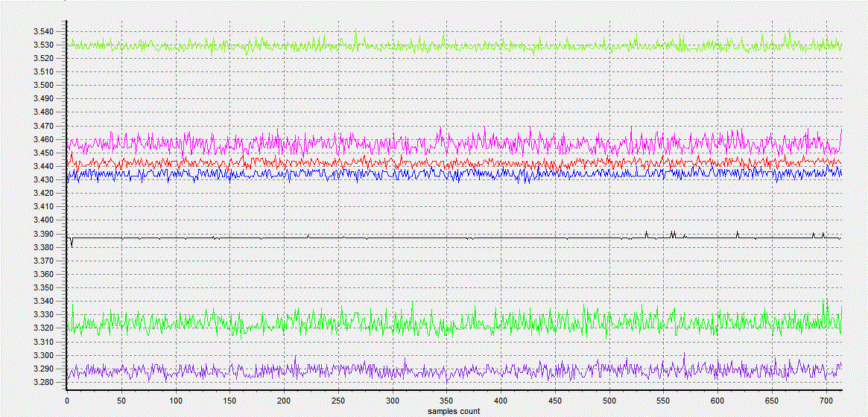
Task: Select the 100 x-axis tick label
Action: pyautogui.click(x=176, y=400)
